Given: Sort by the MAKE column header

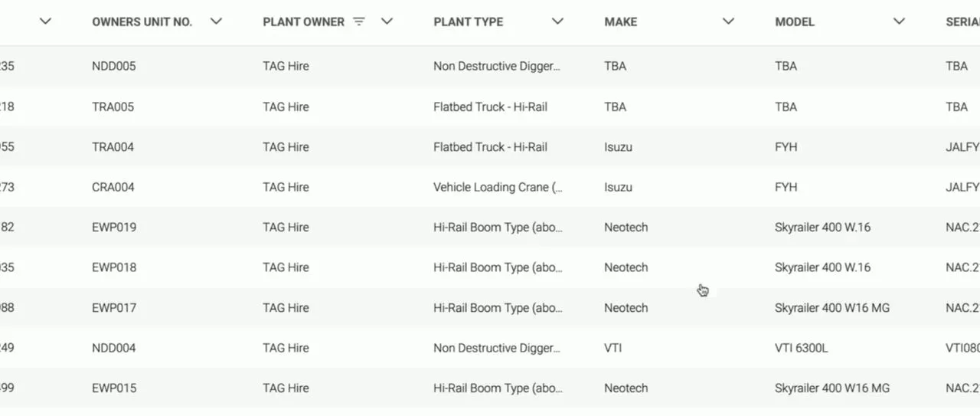Looking at the screenshot, I should pyautogui.click(x=620, y=21).
